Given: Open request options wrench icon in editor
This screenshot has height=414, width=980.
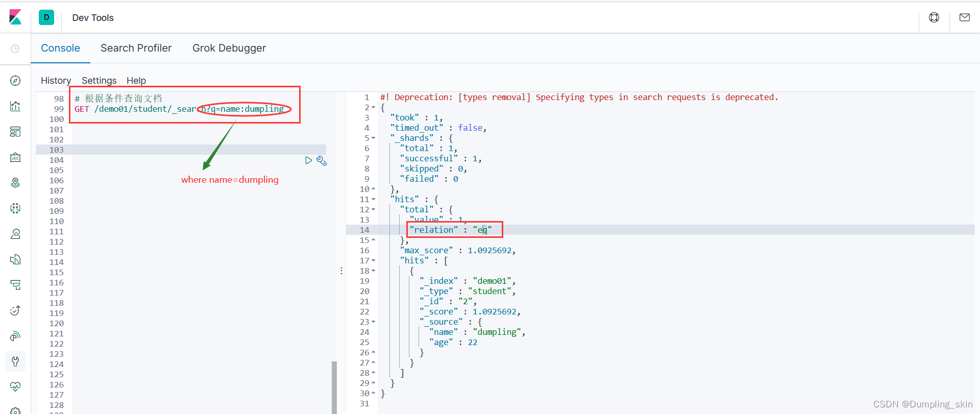Looking at the screenshot, I should click(x=322, y=161).
